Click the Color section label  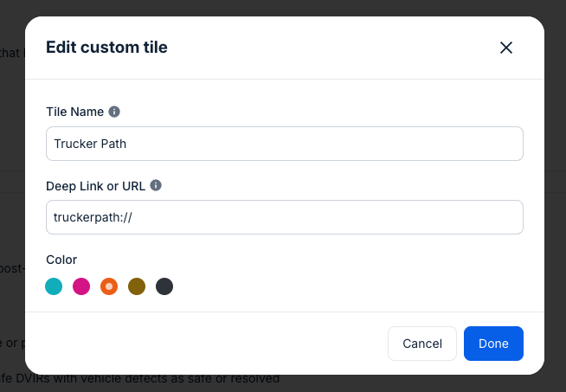(61, 260)
